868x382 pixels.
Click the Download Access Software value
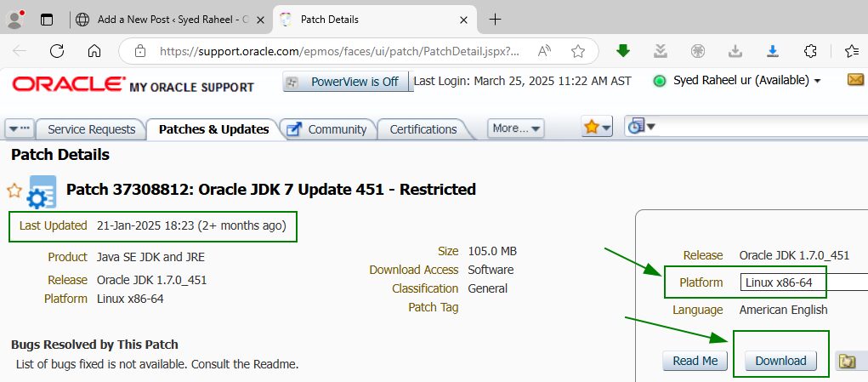coord(491,271)
